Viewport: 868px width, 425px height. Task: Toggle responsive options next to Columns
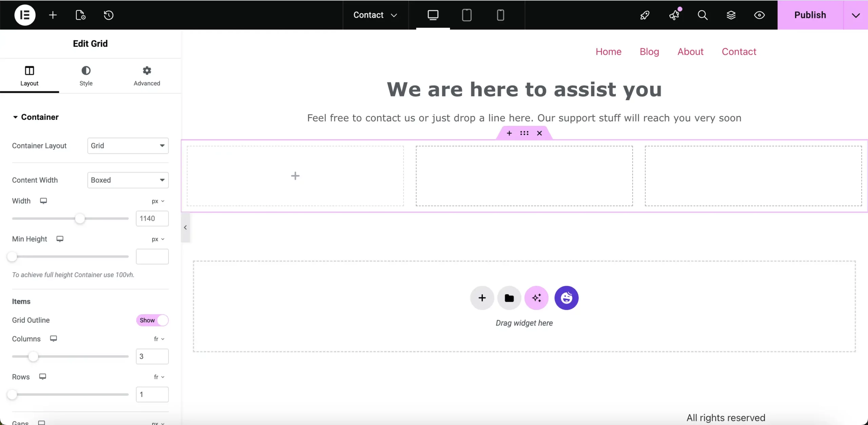53,338
